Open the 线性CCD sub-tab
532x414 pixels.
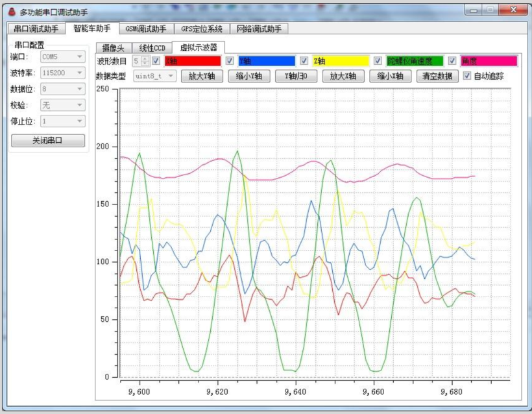point(152,48)
